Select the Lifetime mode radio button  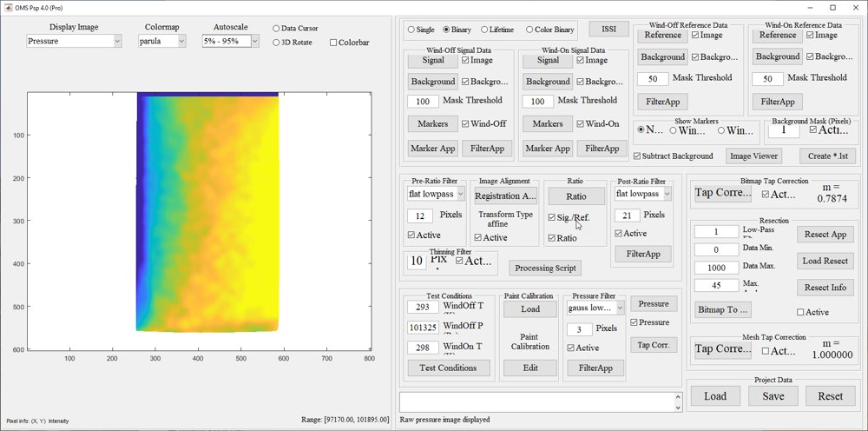pyautogui.click(x=484, y=30)
